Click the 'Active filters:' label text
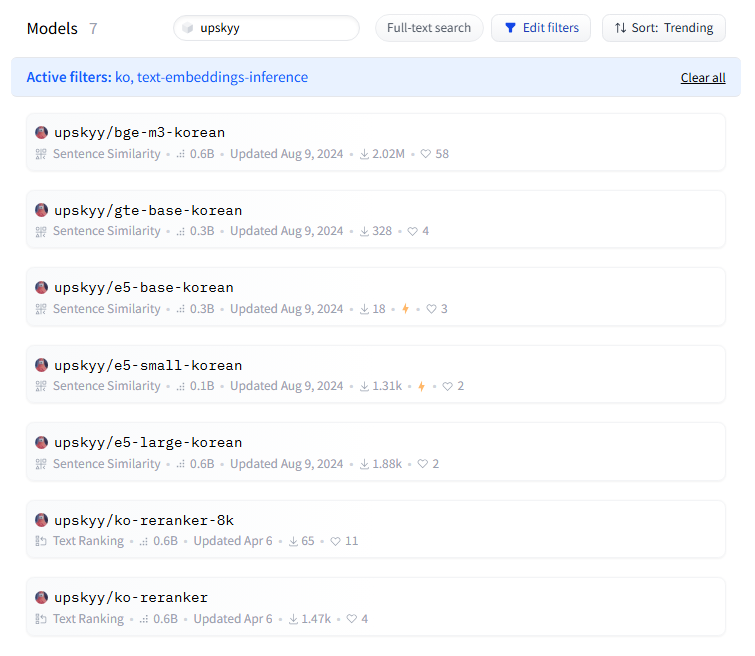The height and width of the screenshot is (656, 755). [69, 77]
